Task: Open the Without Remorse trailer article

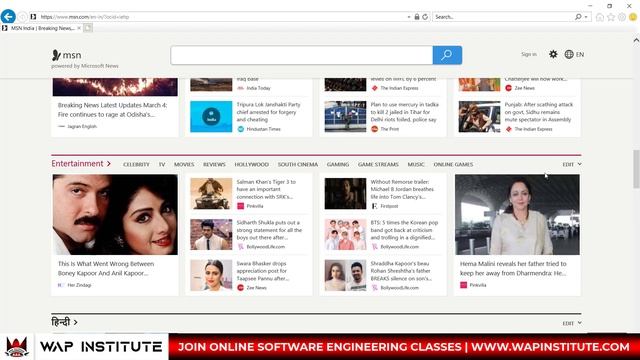Action: pyautogui.click(x=402, y=189)
